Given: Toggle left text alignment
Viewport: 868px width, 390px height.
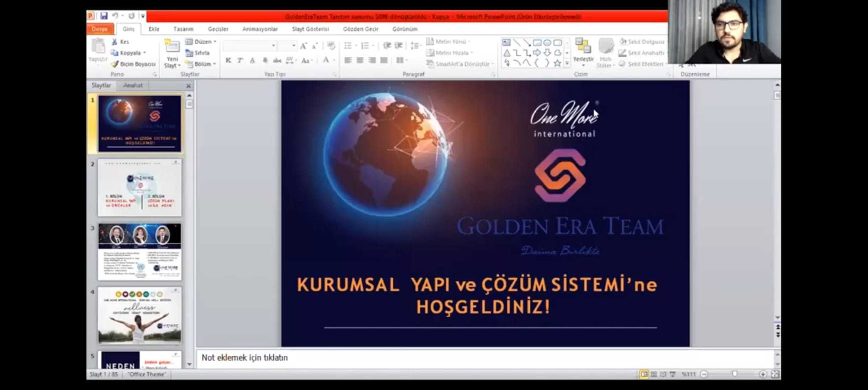Looking at the screenshot, I should (x=348, y=60).
